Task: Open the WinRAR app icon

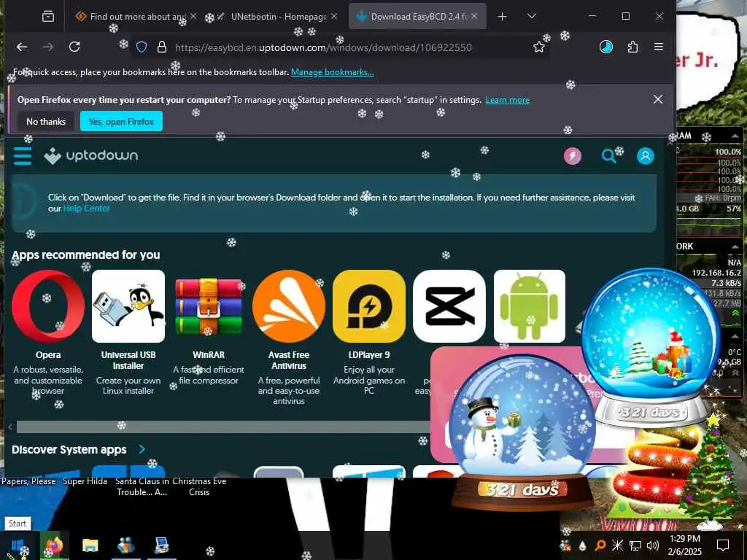Action: click(x=209, y=306)
